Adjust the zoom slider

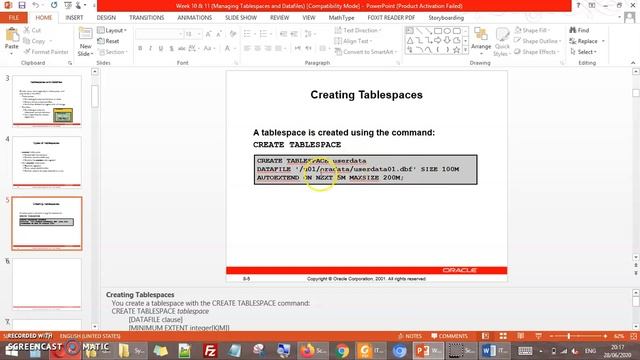pos(569,336)
